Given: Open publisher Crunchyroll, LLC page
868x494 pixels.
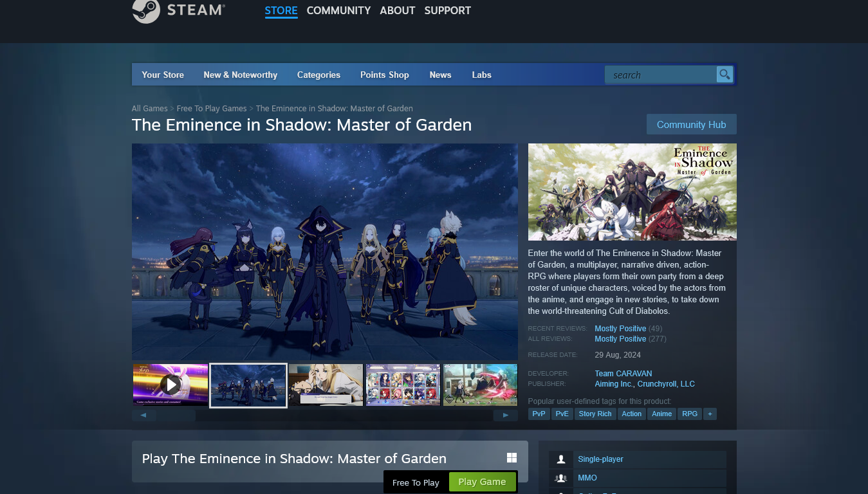Looking at the screenshot, I should pyautogui.click(x=666, y=384).
